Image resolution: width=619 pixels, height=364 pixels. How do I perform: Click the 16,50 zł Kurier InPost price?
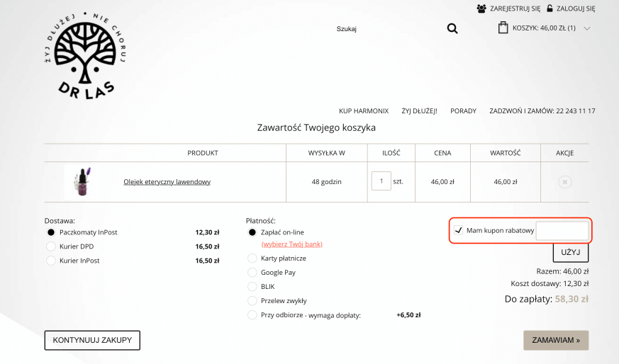(x=207, y=261)
